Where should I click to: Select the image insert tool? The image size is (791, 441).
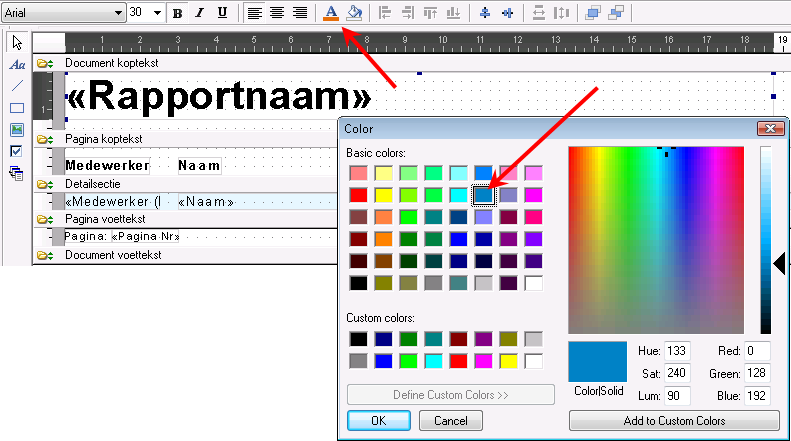(17, 130)
